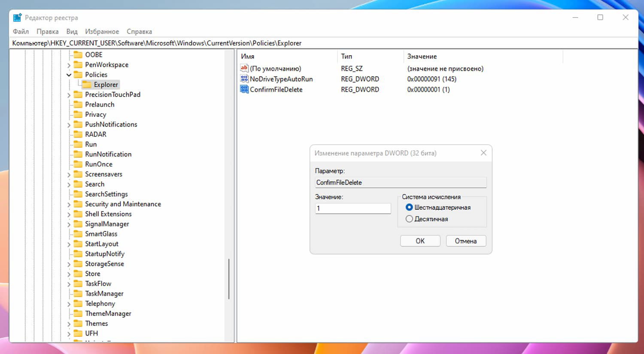Expand the Security and Maintenance key
The height and width of the screenshot is (354, 644).
click(69, 204)
